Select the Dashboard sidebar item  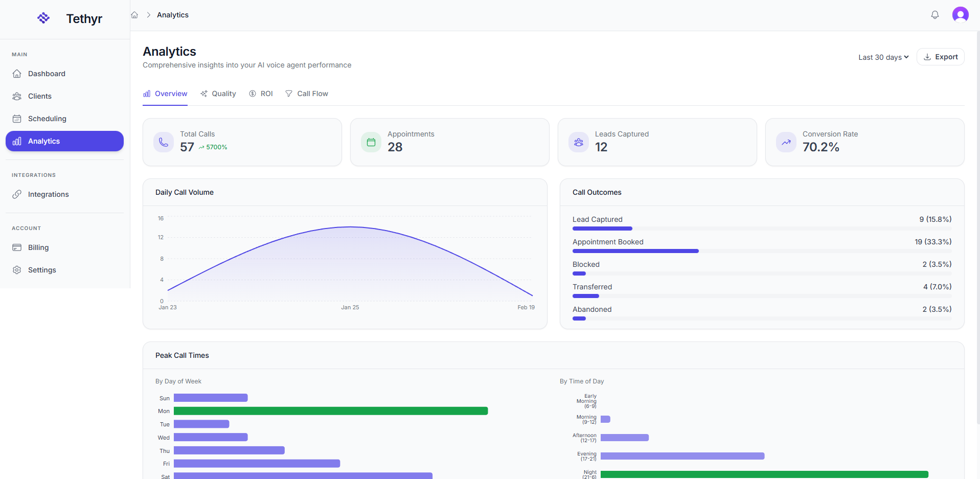click(x=46, y=74)
